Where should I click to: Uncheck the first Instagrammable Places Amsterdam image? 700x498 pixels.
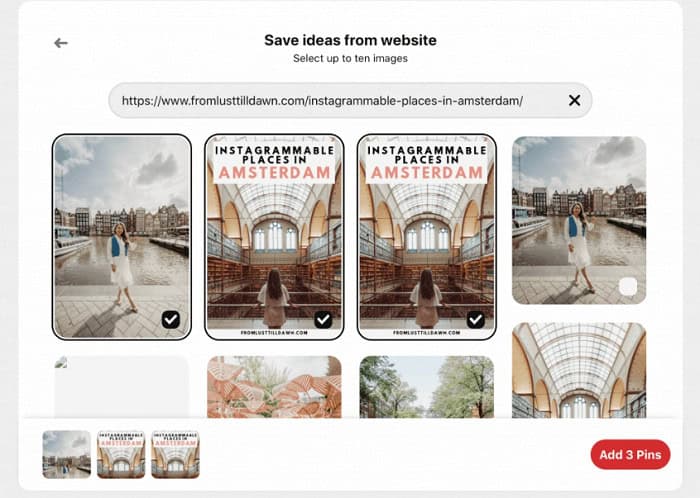(x=323, y=320)
